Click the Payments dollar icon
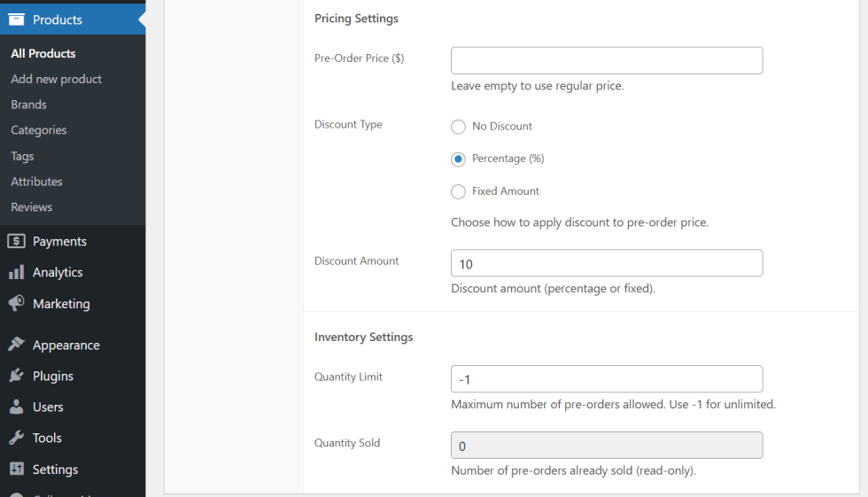Screen dimensions: 868x497 [x=16, y=241]
